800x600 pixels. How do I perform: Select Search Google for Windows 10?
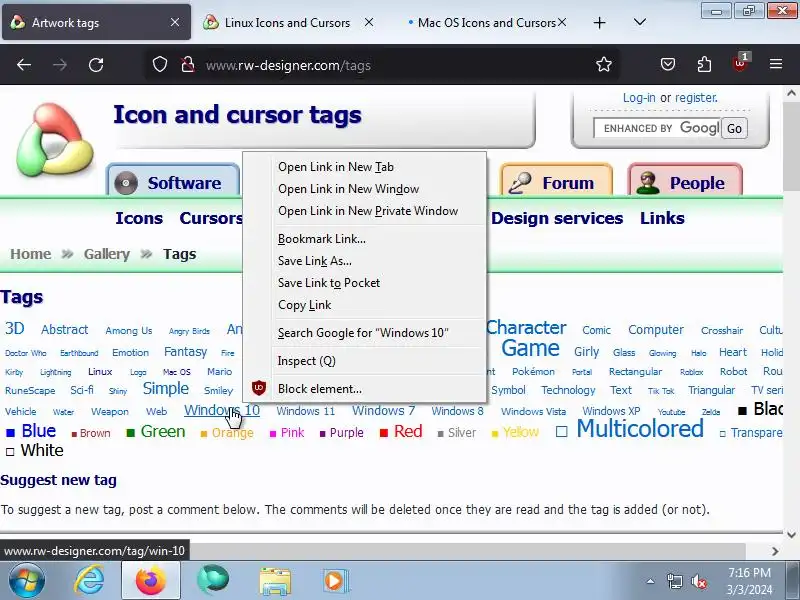tap(364, 333)
